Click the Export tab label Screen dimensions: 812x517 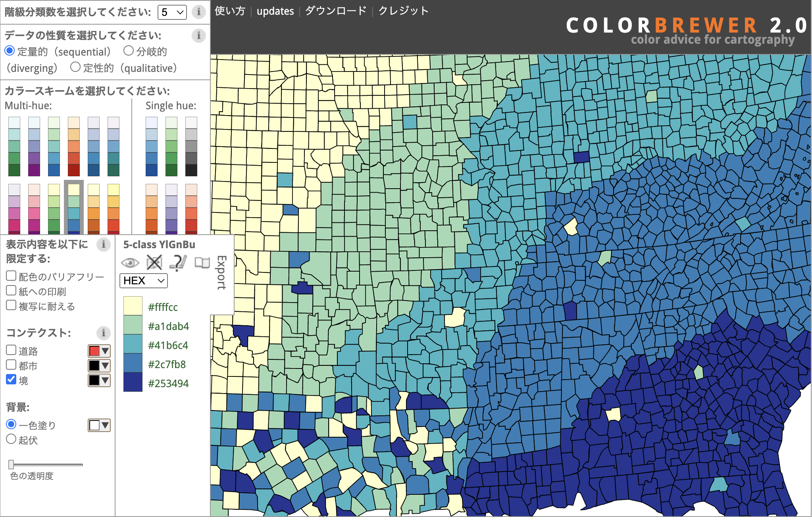pyautogui.click(x=221, y=272)
